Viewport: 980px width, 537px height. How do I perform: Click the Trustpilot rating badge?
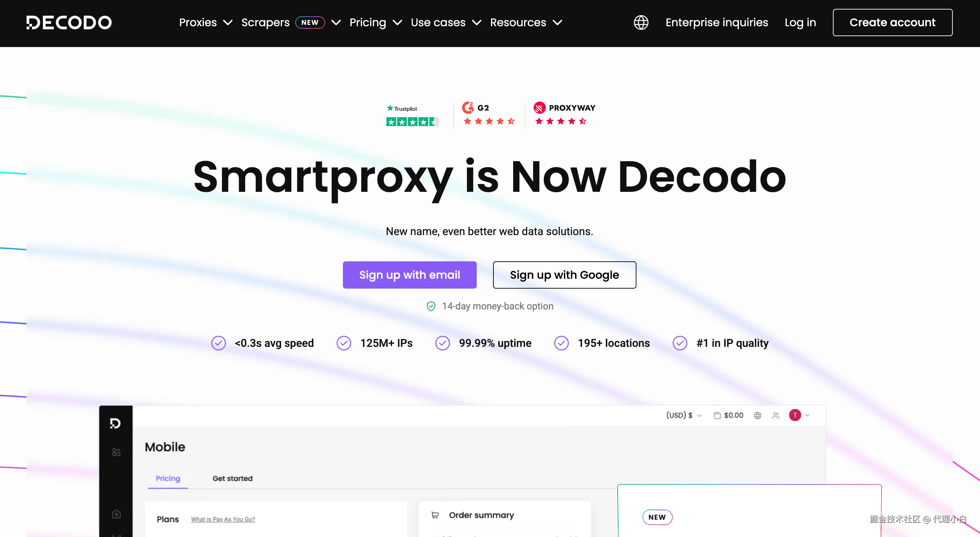point(412,116)
